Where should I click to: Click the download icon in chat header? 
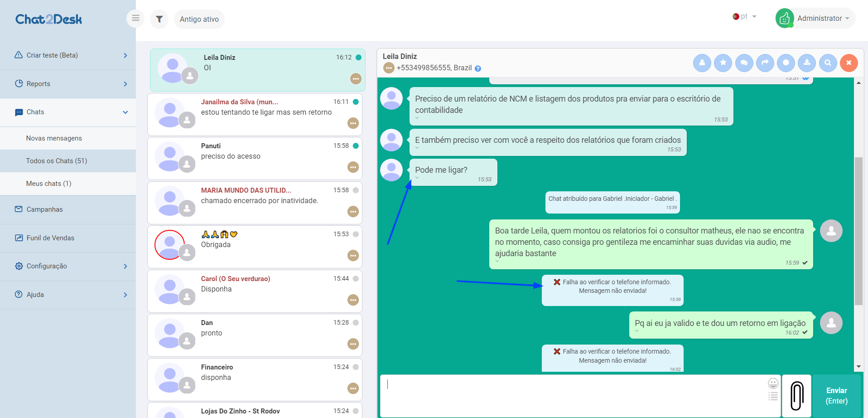pos(807,63)
